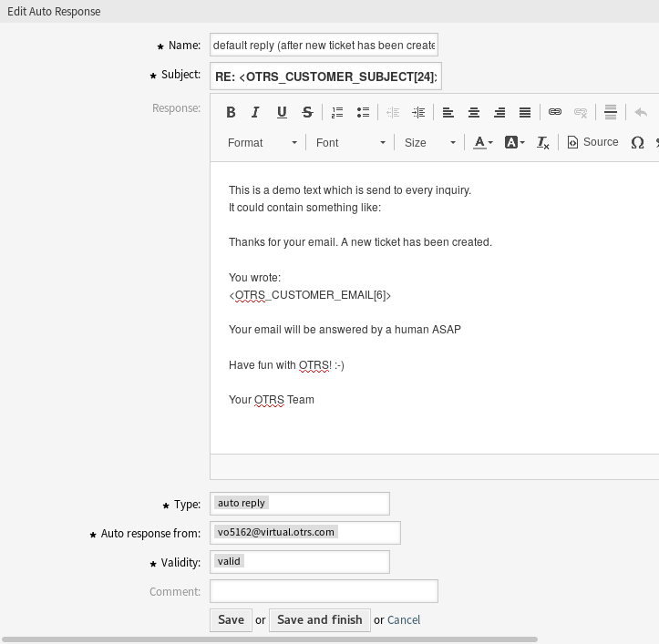Click the 'It could contain something like:' line
Viewport: 659px width, 644px height.
pyautogui.click(x=304, y=208)
